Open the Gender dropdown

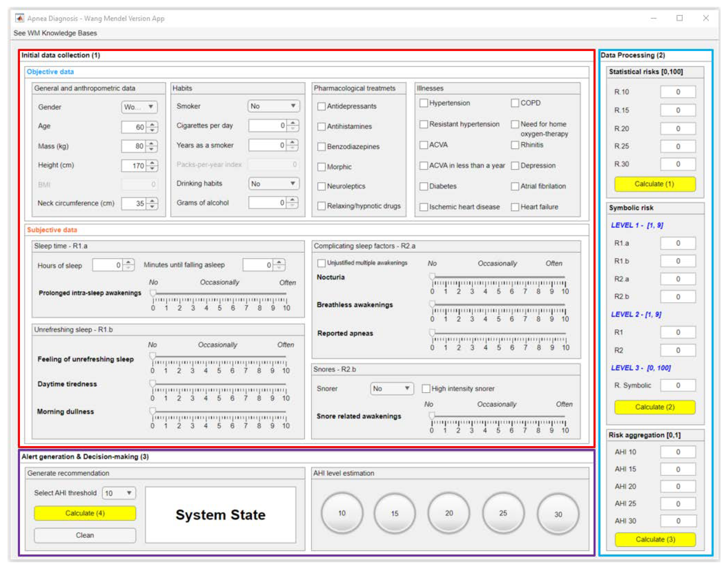[139, 107]
